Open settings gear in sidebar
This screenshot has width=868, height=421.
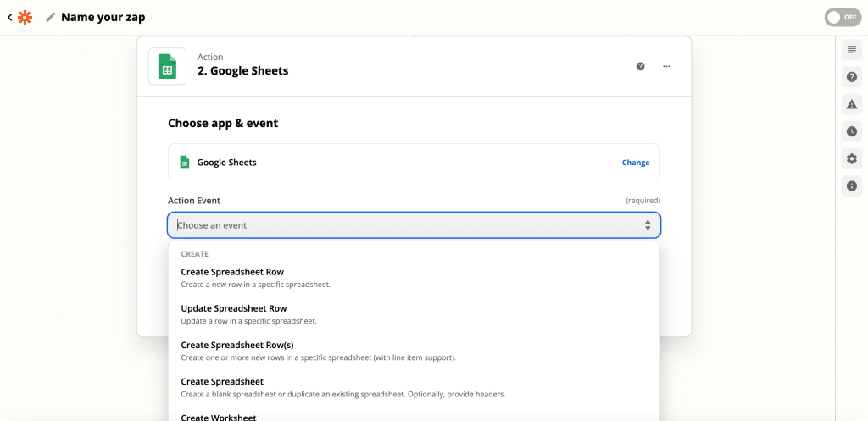(x=851, y=158)
